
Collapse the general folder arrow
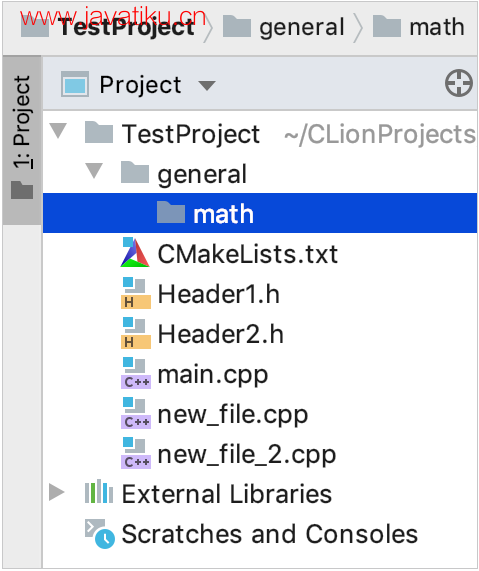click(x=94, y=171)
